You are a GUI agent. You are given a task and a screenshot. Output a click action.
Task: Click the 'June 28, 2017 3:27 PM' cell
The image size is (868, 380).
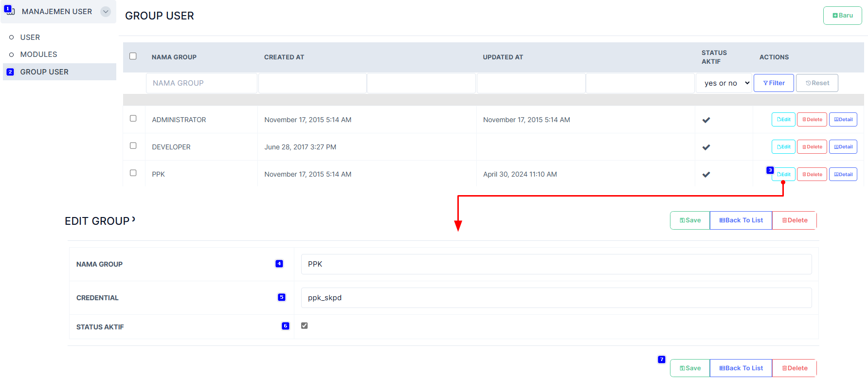point(300,147)
